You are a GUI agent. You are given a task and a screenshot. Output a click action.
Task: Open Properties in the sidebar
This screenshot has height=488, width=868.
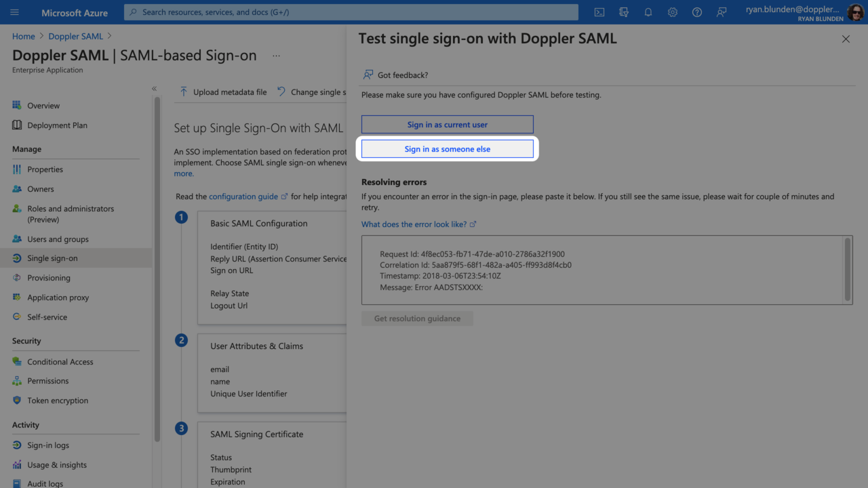coord(45,169)
